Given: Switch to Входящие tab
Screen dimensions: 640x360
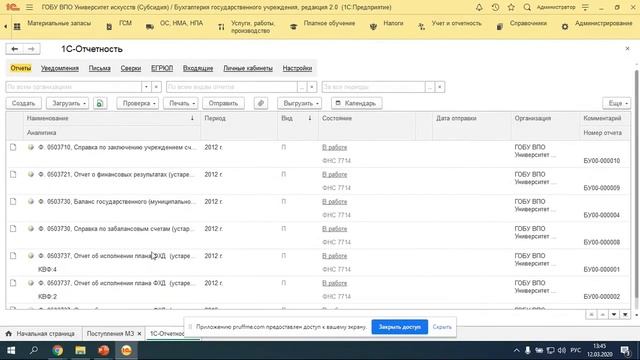Looking at the screenshot, I should 198,68.
